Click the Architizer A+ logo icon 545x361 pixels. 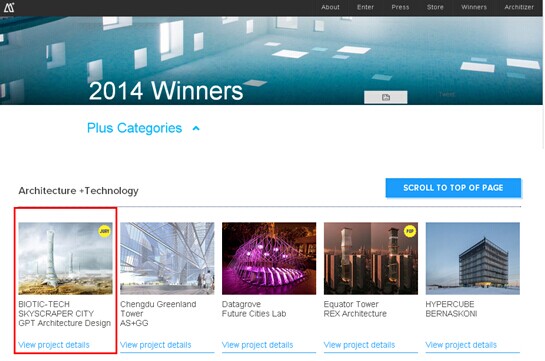click(9, 7)
